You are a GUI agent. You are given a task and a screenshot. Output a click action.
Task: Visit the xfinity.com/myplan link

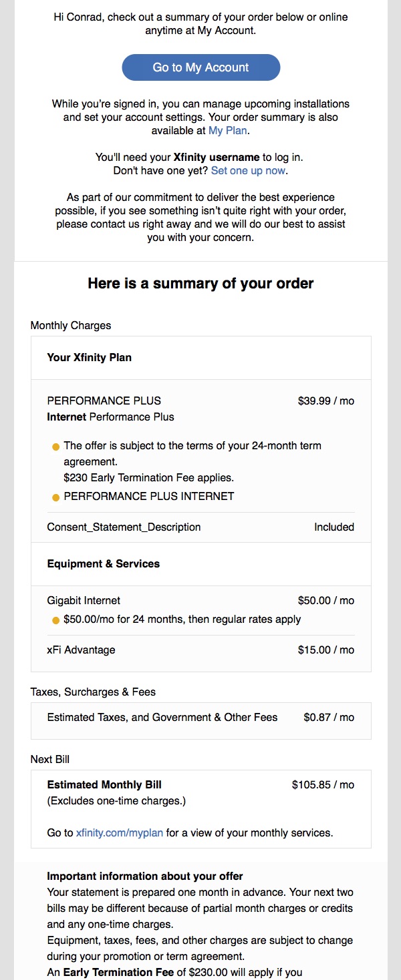point(120,833)
